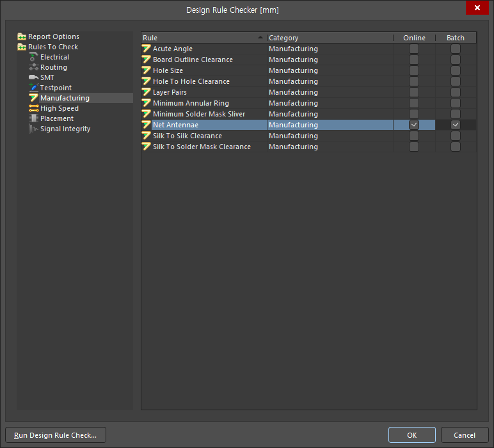The height and width of the screenshot is (448, 494).
Task: Enable Online check for Board Outline Clearance
Action: [414, 60]
